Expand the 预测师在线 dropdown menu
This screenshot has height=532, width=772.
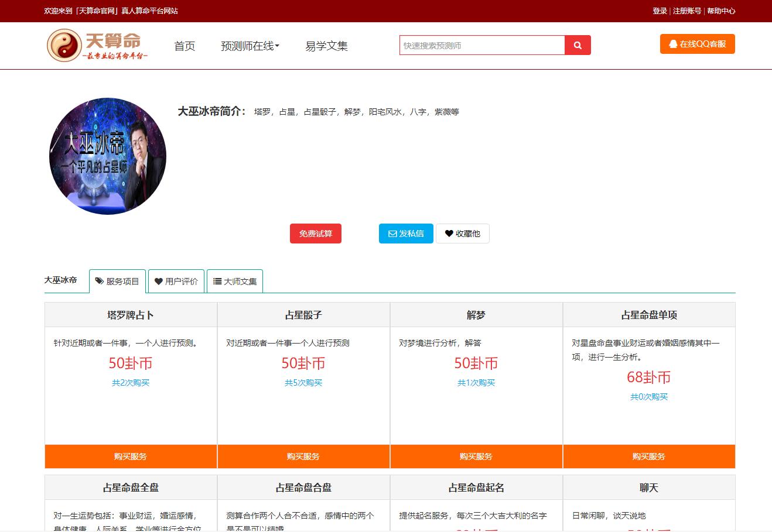250,46
